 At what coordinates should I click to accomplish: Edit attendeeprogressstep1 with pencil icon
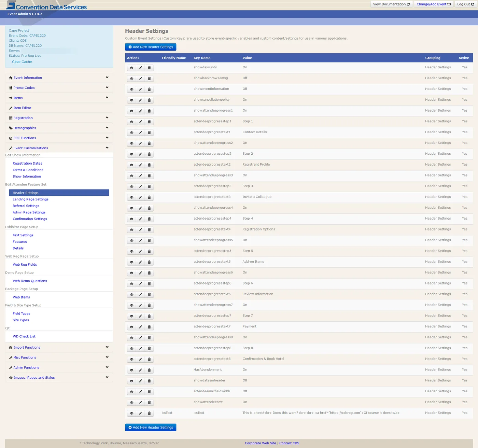[140, 122]
